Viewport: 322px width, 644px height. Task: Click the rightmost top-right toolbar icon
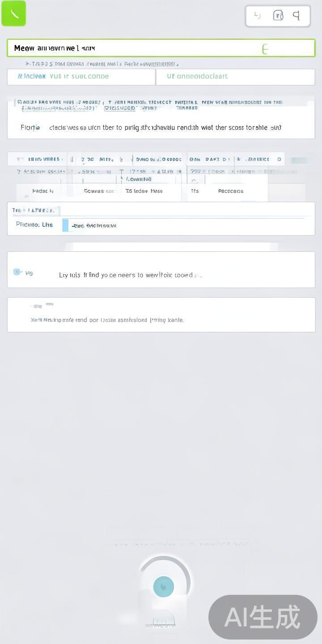click(296, 16)
